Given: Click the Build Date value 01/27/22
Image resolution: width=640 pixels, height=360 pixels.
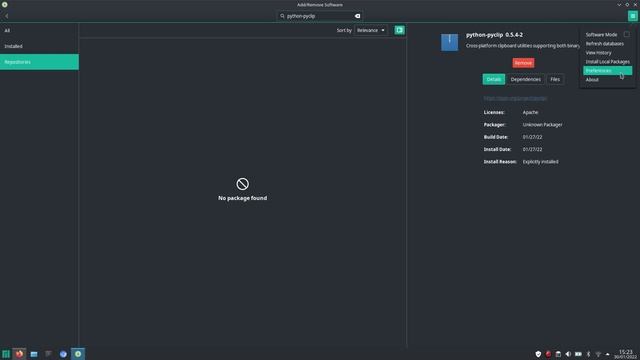Looking at the screenshot, I should pos(532,137).
